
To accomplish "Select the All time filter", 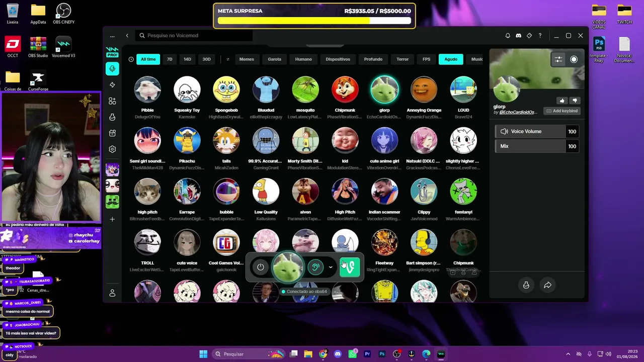I will coord(148,59).
